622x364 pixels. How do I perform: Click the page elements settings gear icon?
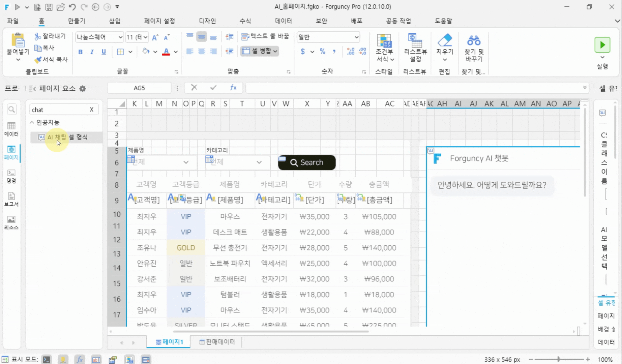click(x=83, y=89)
